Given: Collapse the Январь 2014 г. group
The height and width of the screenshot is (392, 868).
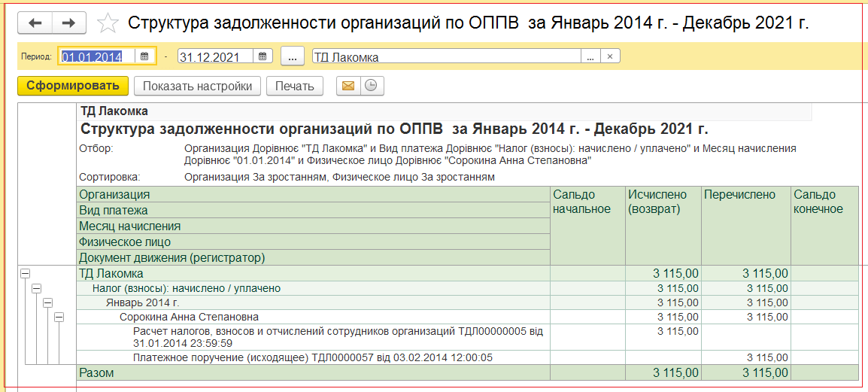Looking at the screenshot, I should coord(47,302).
